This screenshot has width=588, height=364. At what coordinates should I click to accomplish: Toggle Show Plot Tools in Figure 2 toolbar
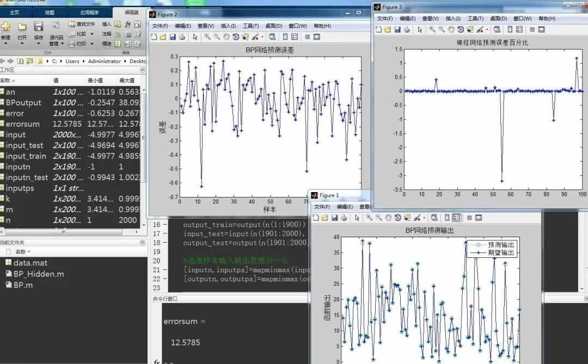pos(317,37)
